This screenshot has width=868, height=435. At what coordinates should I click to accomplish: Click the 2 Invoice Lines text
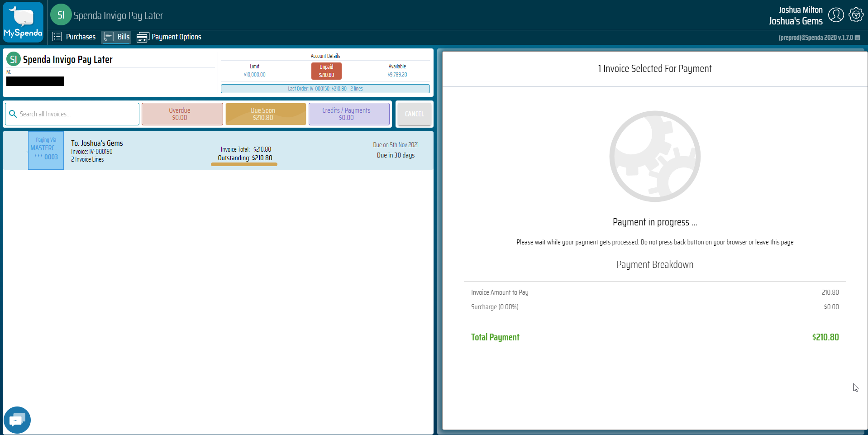point(87,159)
